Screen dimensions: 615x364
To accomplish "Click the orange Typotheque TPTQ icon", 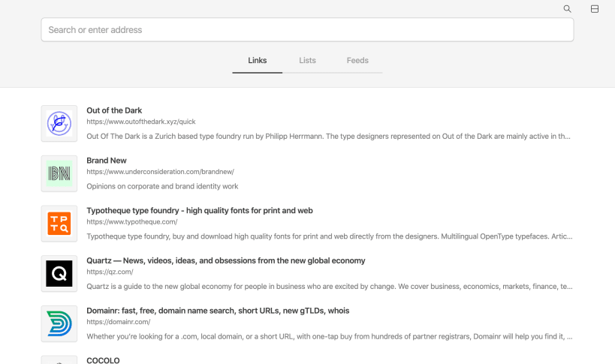I will point(59,224).
